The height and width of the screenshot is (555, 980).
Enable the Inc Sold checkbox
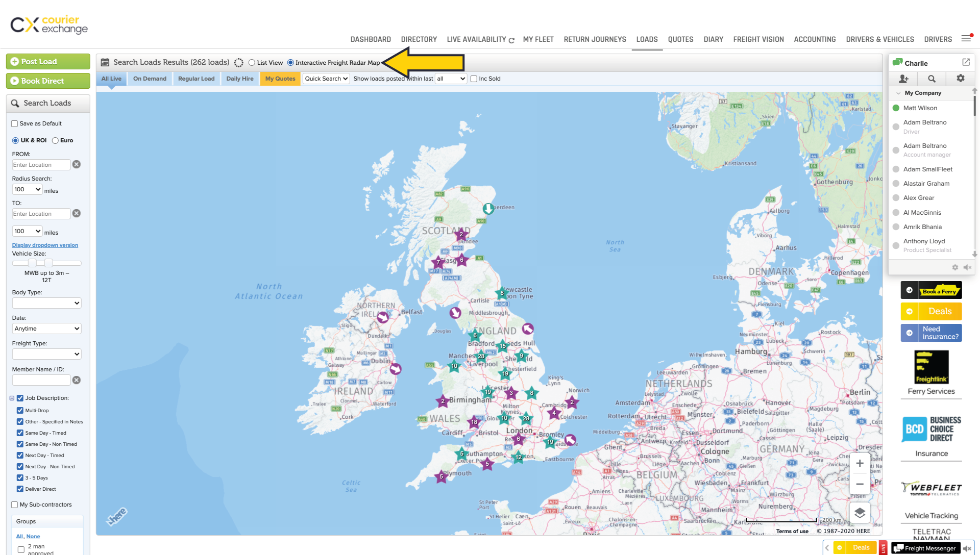(x=474, y=79)
